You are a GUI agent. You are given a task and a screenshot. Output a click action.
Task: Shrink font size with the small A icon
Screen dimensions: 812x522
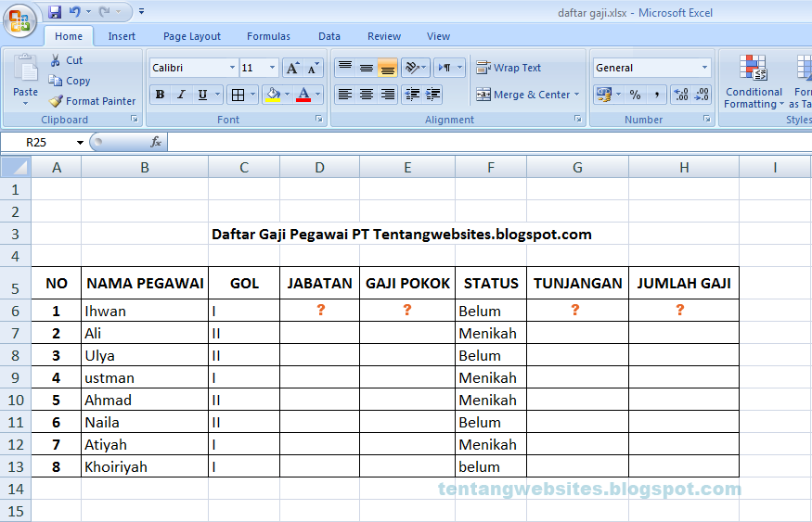point(313,68)
